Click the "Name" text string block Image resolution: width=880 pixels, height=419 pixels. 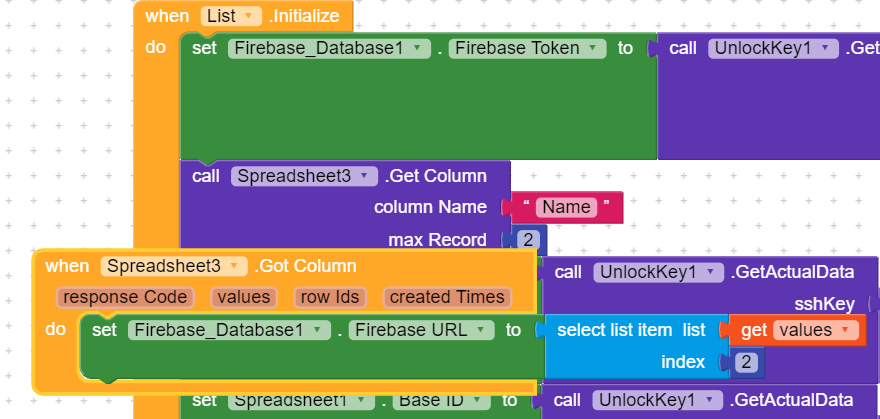(x=566, y=207)
